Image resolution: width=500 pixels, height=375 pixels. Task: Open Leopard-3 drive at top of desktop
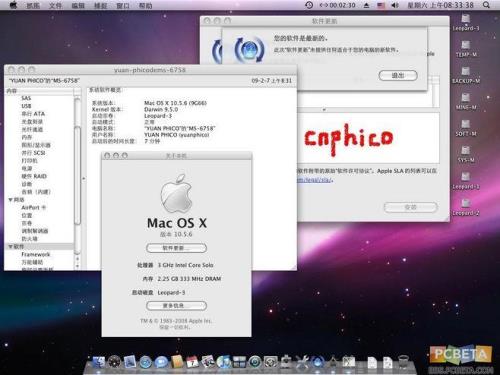coord(466,22)
